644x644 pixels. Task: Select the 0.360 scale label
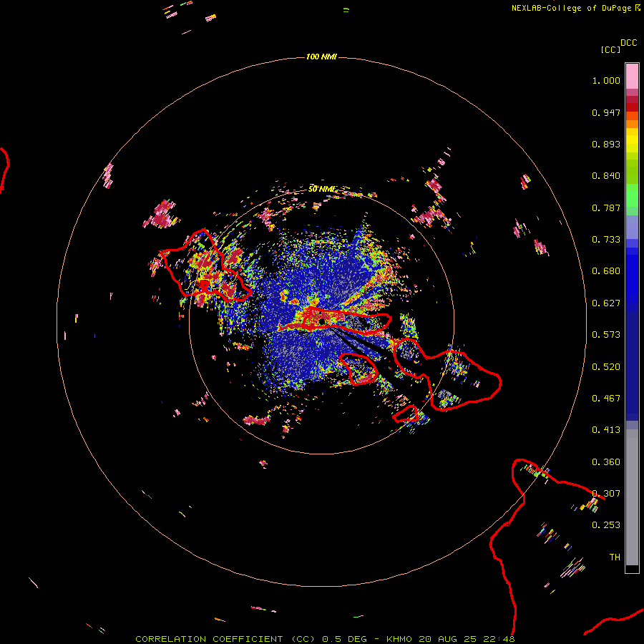pyautogui.click(x=606, y=462)
